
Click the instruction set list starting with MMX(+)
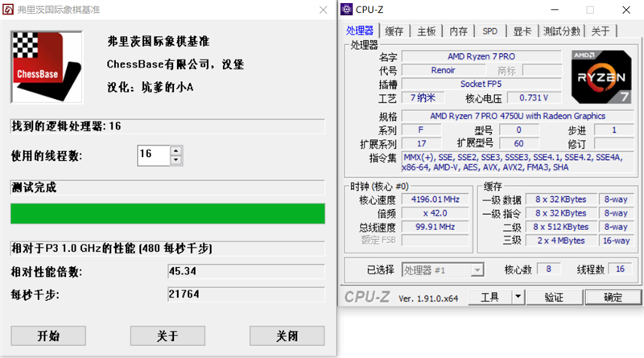coord(518,163)
